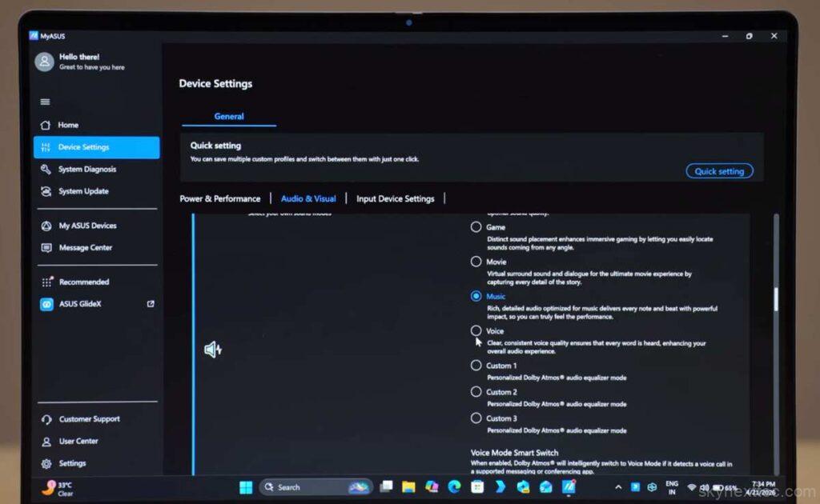Screen dimensions: 820x504
Task: Select the Movie sound mode
Action: click(476, 262)
